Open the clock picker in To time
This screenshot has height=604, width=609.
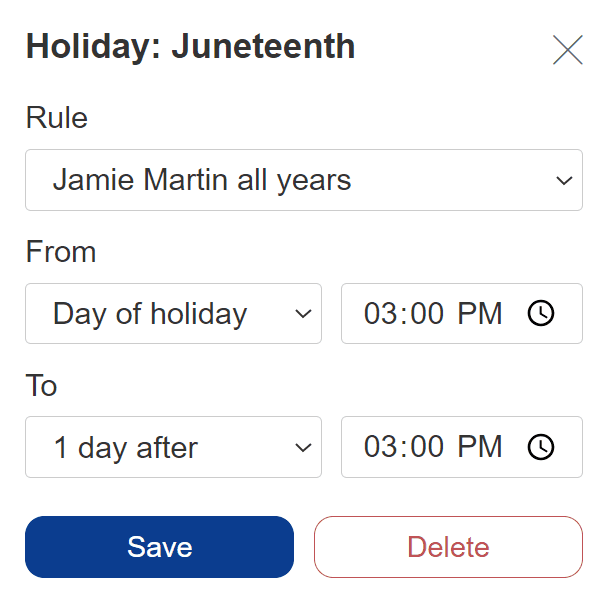(x=541, y=447)
